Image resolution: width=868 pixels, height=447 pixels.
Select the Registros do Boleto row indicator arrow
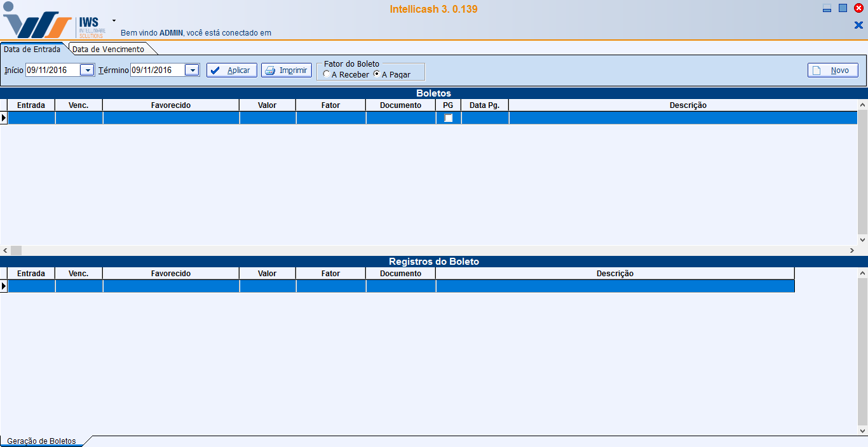tap(4, 286)
